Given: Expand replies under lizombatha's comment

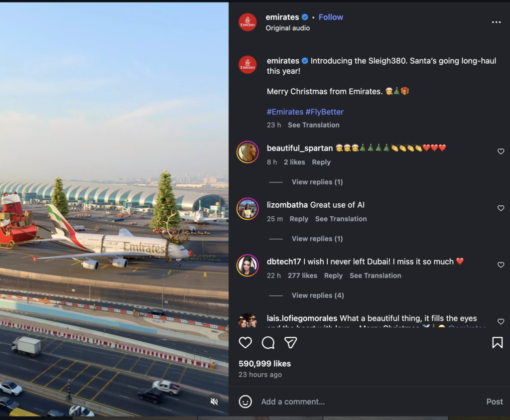Looking at the screenshot, I should coord(317,239).
